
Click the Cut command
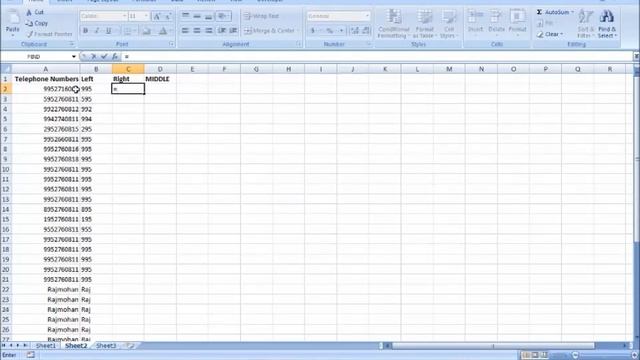point(35,12)
